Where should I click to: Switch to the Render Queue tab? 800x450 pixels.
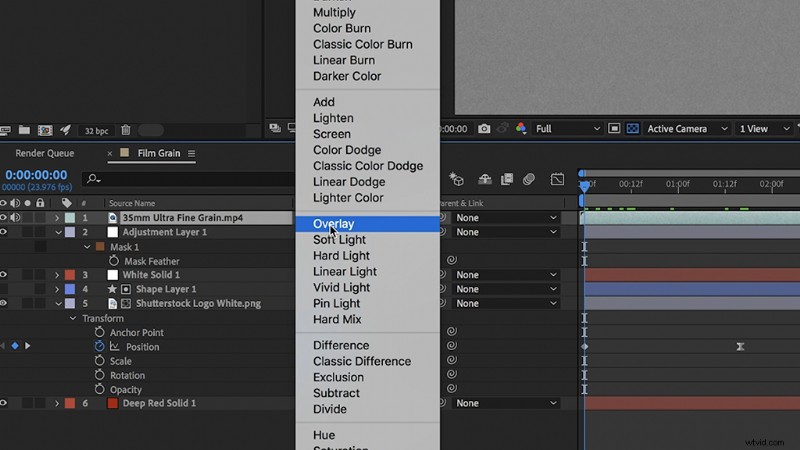pyautogui.click(x=44, y=153)
